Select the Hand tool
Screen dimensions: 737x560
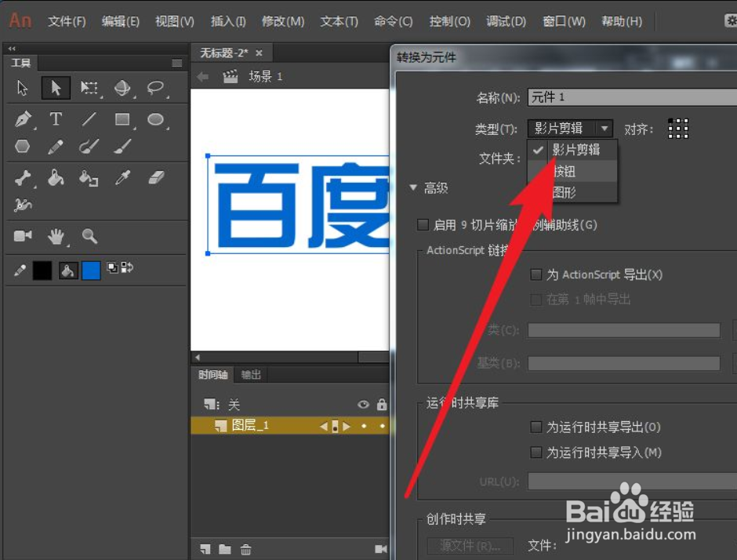tap(56, 237)
